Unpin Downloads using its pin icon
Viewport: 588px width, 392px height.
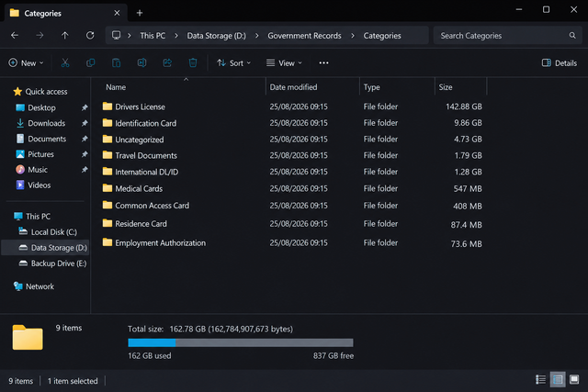tap(85, 123)
